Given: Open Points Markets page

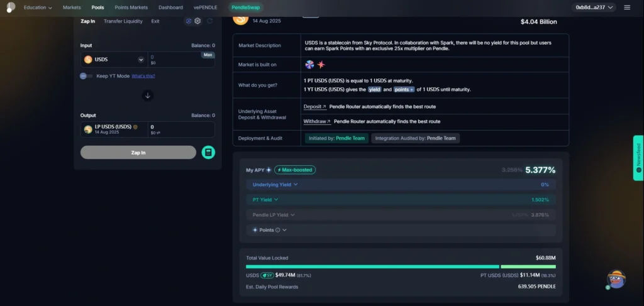Looking at the screenshot, I should click(x=131, y=8).
